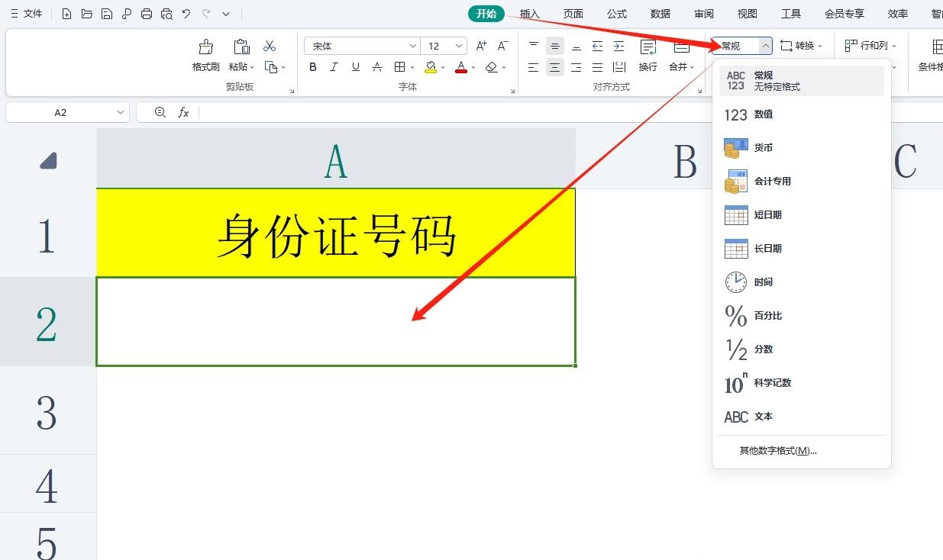Click the eraser clear icon

[492, 67]
